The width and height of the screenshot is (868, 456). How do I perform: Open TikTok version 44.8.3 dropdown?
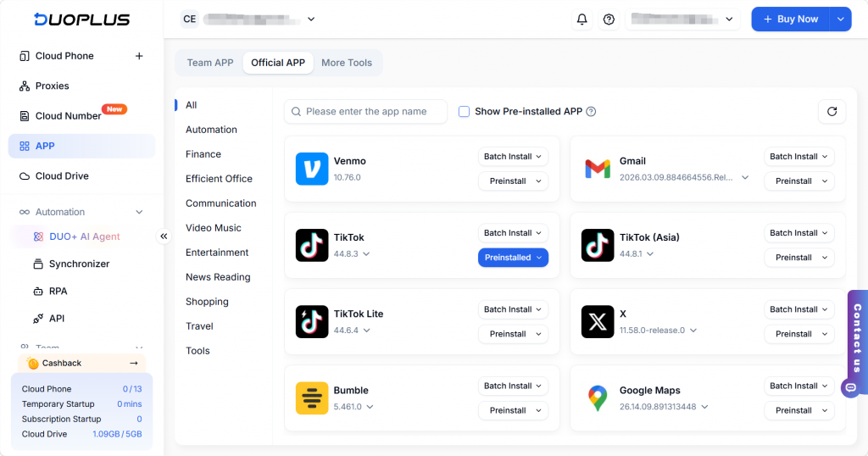pyautogui.click(x=366, y=254)
